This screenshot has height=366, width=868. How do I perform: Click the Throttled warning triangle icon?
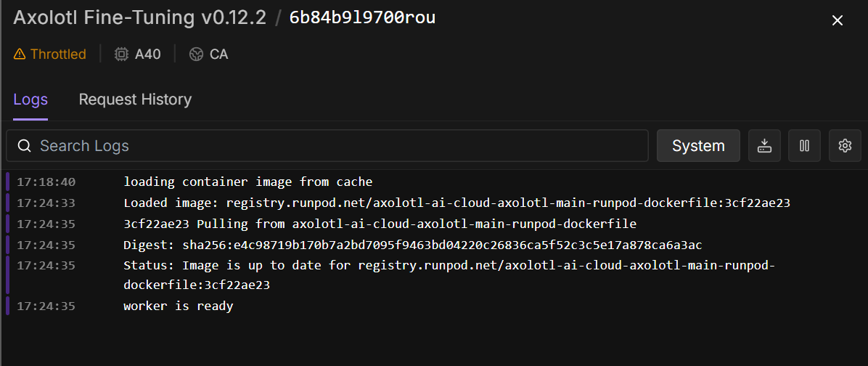20,54
